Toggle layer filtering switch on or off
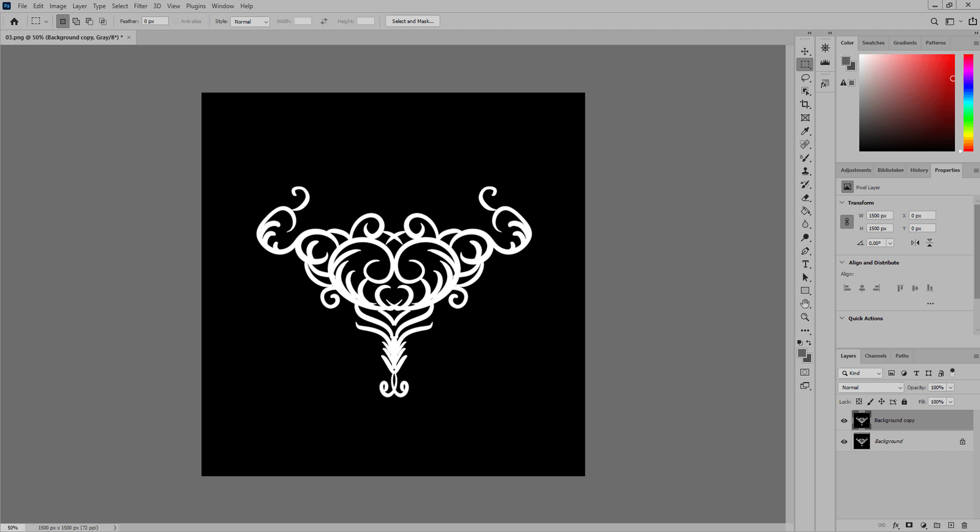Screen dimensions: 980x532 (952, 372)
